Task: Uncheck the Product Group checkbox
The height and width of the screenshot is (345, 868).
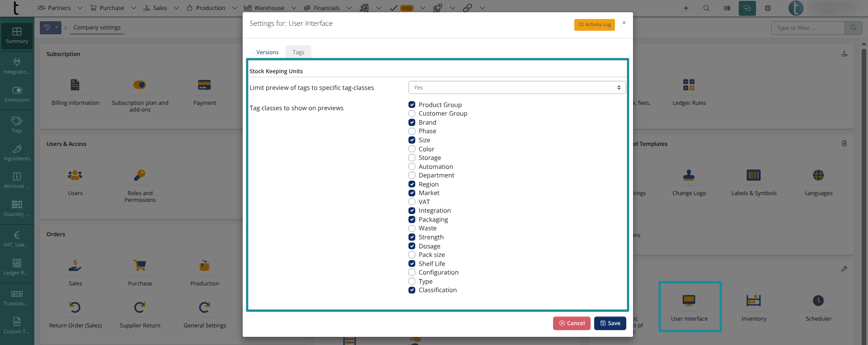Action: [x=412, y=105]
